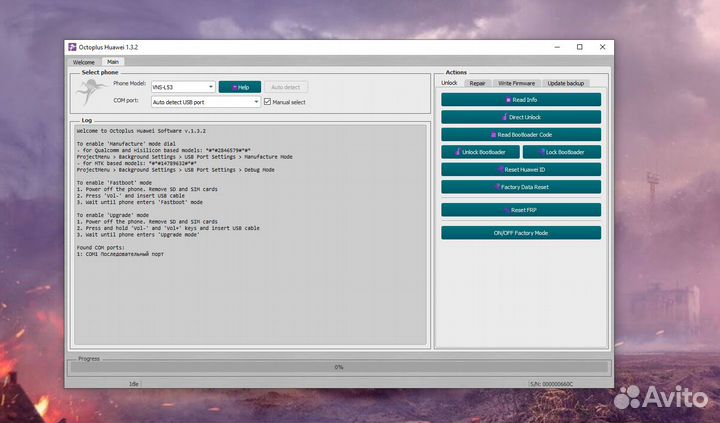Click the S/N value in status bar

tap(551, 384)
